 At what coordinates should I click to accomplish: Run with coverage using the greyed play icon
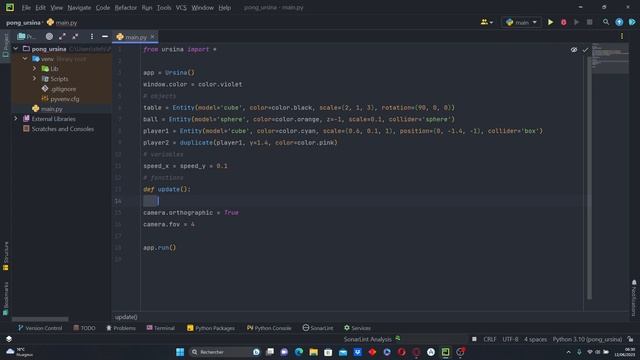point(576,22)
